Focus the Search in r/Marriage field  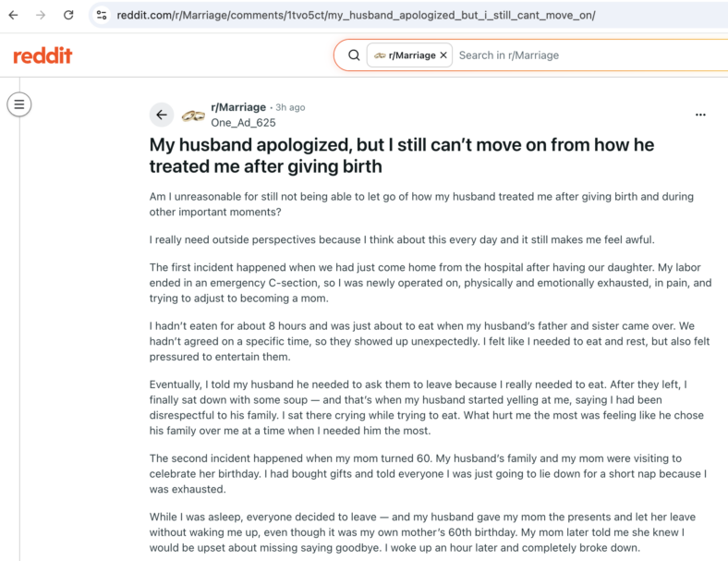click(x=589, y=55)
